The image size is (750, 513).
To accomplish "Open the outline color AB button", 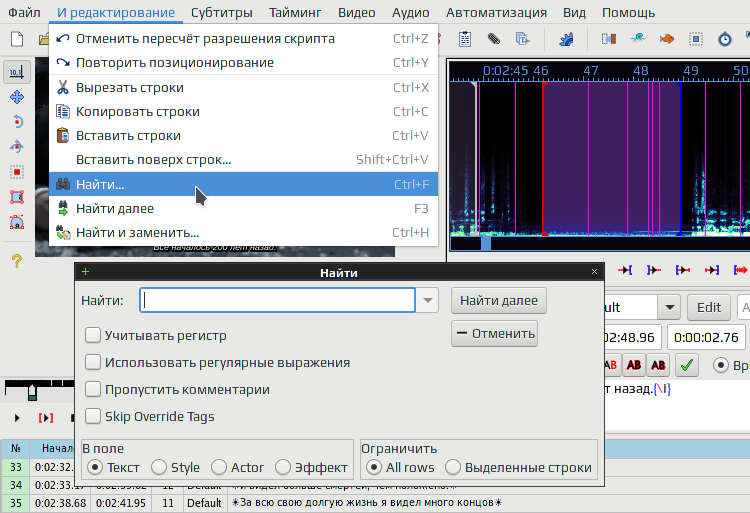I will [x=634, y=365].
